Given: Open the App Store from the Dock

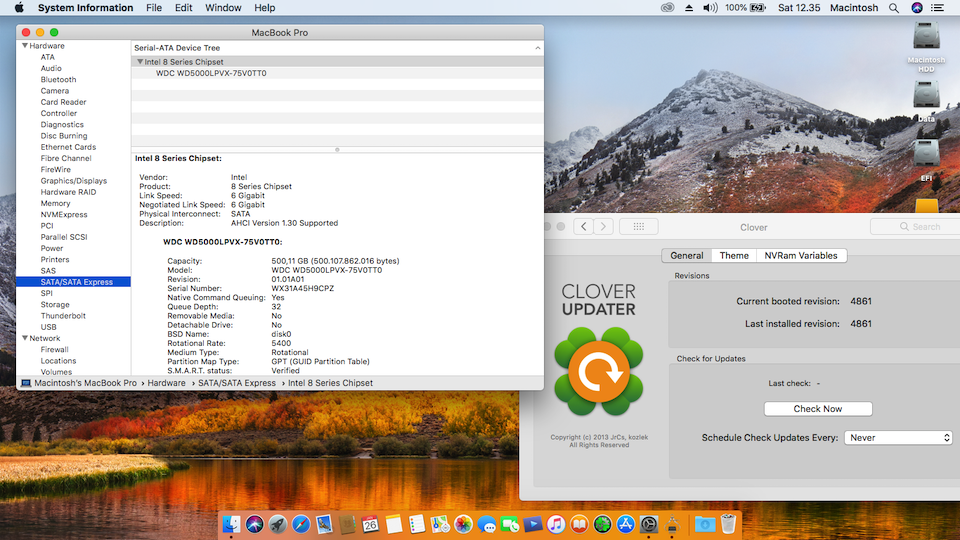Looking at the screenshot, I should tap(626, 524).
